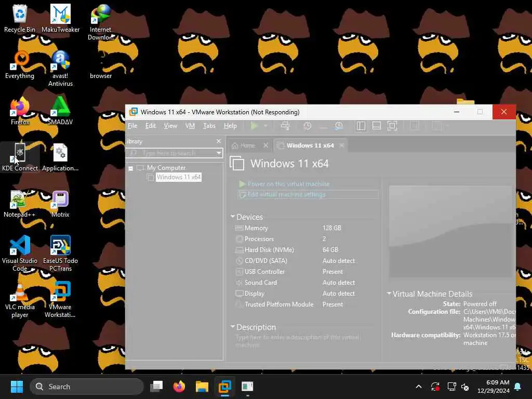Collapse the My Computer tree node
Image resolution: width=532 pixels, height=399 pixels.
[x=130, y=168]
